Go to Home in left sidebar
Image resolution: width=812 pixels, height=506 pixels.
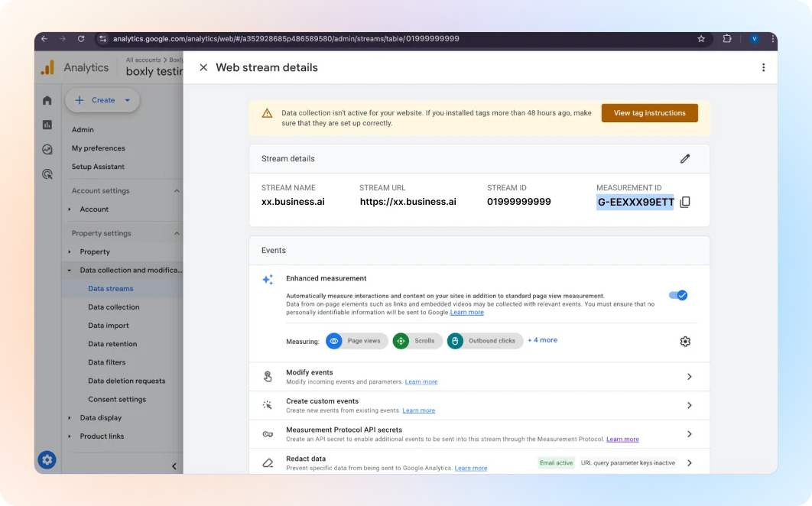coord(47,100)
